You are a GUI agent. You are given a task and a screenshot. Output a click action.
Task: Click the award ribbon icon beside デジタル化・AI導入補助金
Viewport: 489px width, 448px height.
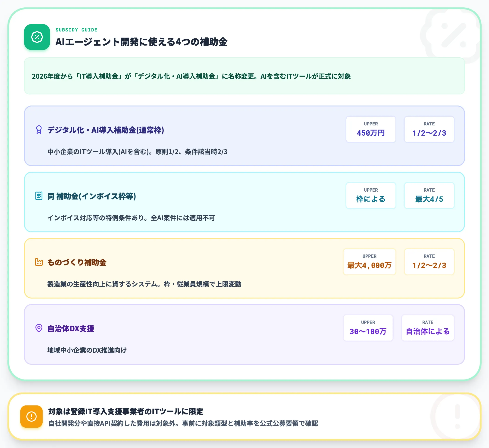pyautogui.click(x=39, y=130)
